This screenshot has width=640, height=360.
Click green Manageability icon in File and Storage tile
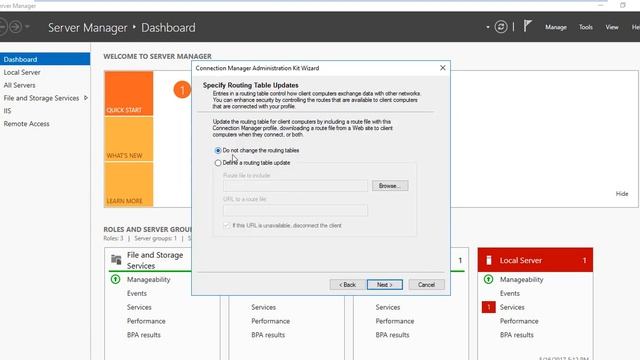pos(116,280)
